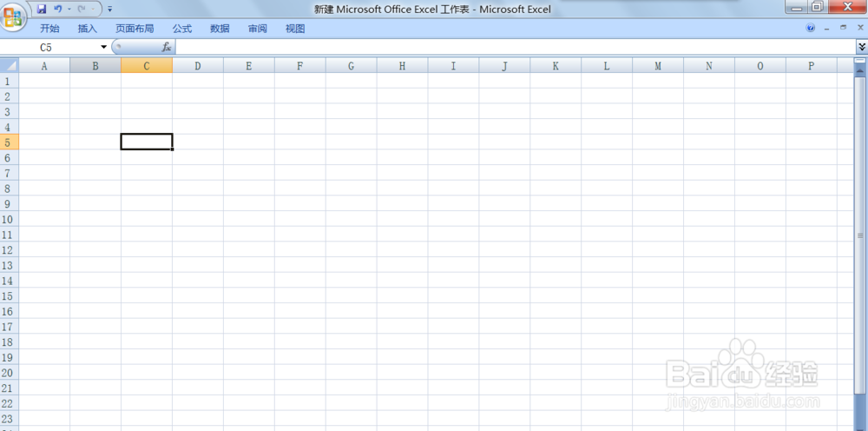Select column N header

708,66
